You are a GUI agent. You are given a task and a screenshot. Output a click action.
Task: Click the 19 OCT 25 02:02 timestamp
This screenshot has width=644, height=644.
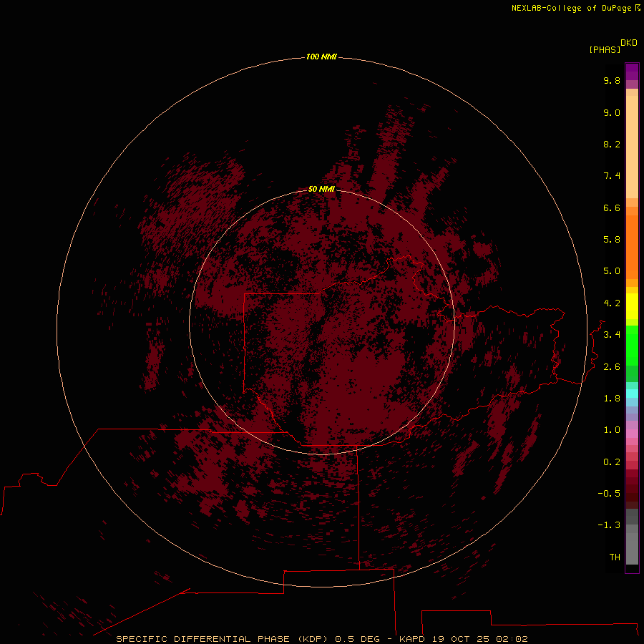point(479,639)
